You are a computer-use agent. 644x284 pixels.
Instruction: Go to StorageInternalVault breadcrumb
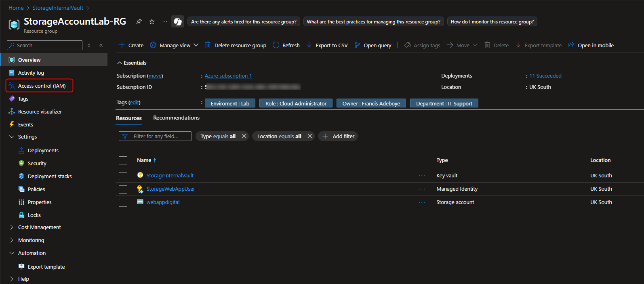click(58, 8)
